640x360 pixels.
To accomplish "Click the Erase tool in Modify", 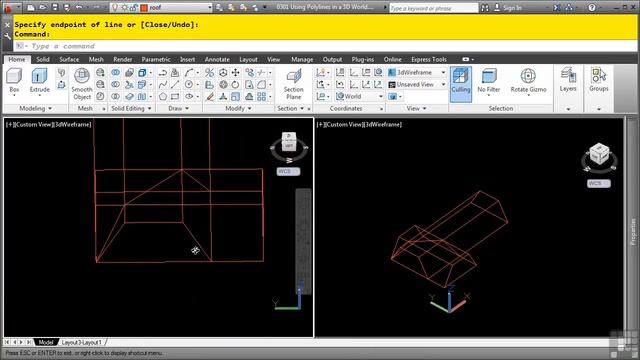I will 210,97.
